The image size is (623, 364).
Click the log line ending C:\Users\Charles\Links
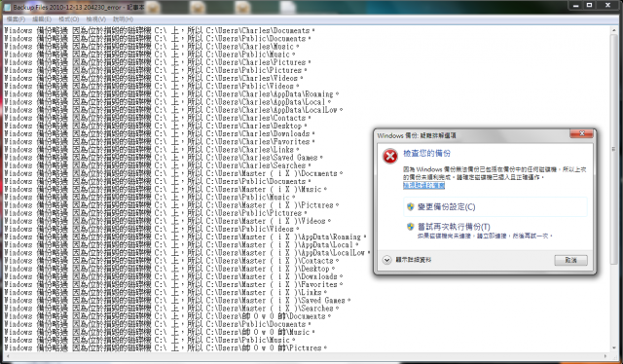click(152, 150)
